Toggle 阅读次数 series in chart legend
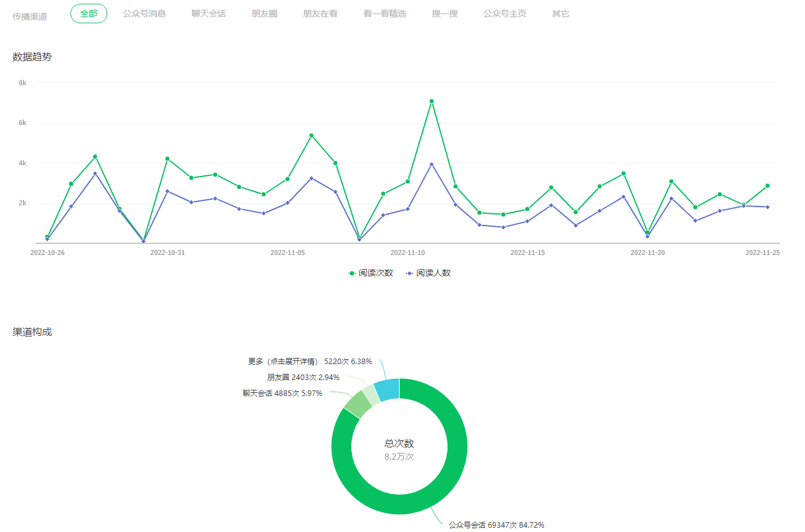This screenshot has height=532, width=805. tap(371, 273)
